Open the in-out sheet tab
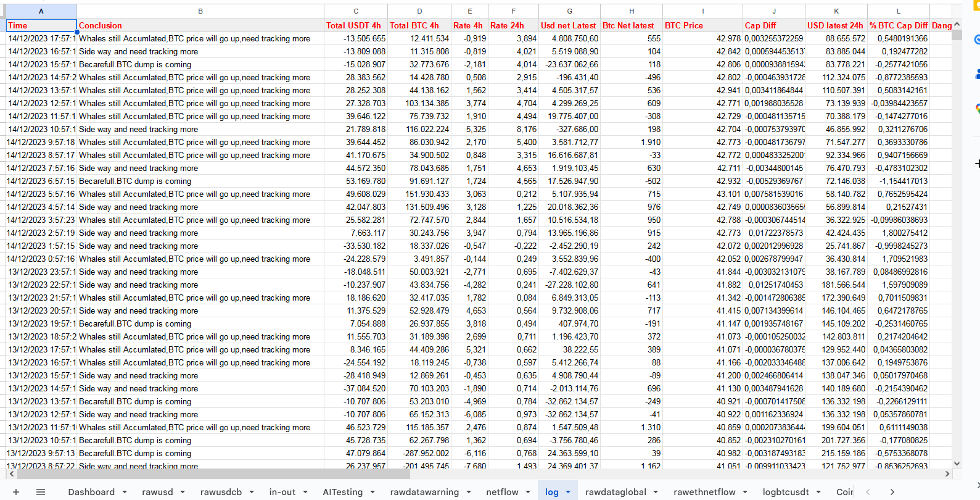This screenshot has height=500, width=980. tap(282, 492)
